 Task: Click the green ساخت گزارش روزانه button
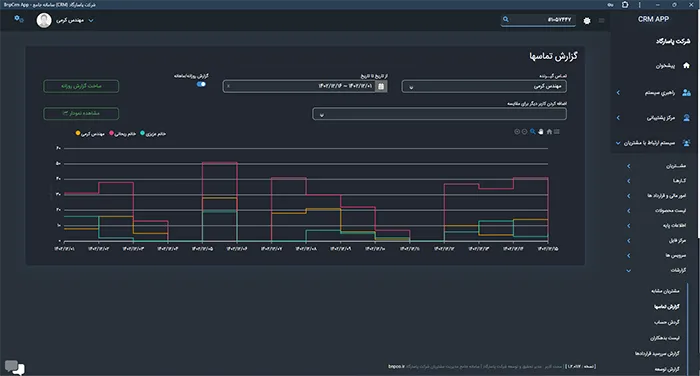pyautogui.click(x=81, y=86)
